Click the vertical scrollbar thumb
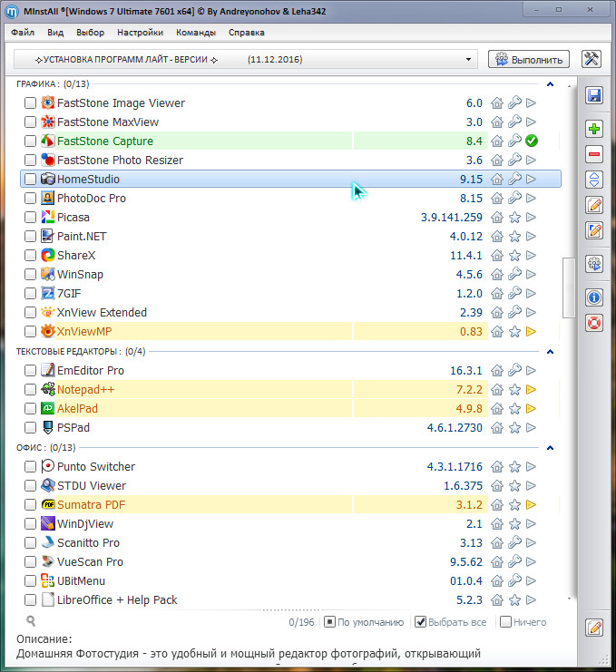Screen dimensions: 616x672 tap(569, 287)
